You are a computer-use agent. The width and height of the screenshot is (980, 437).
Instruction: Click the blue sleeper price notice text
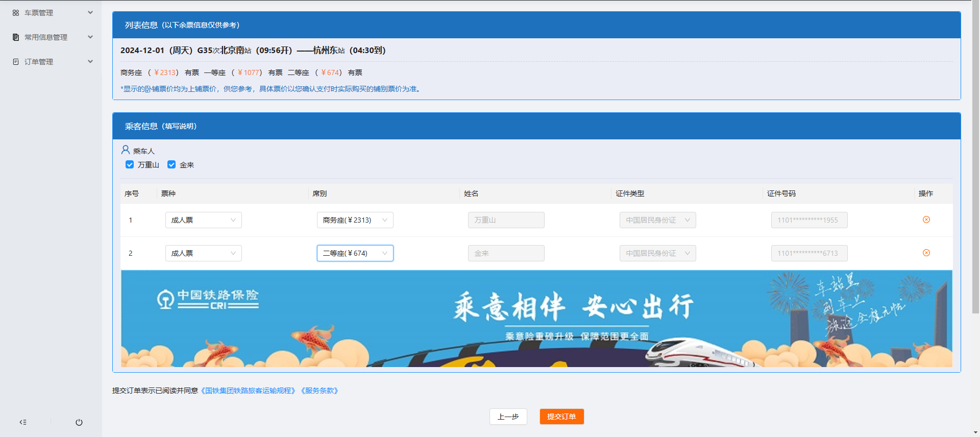[271, 89]
